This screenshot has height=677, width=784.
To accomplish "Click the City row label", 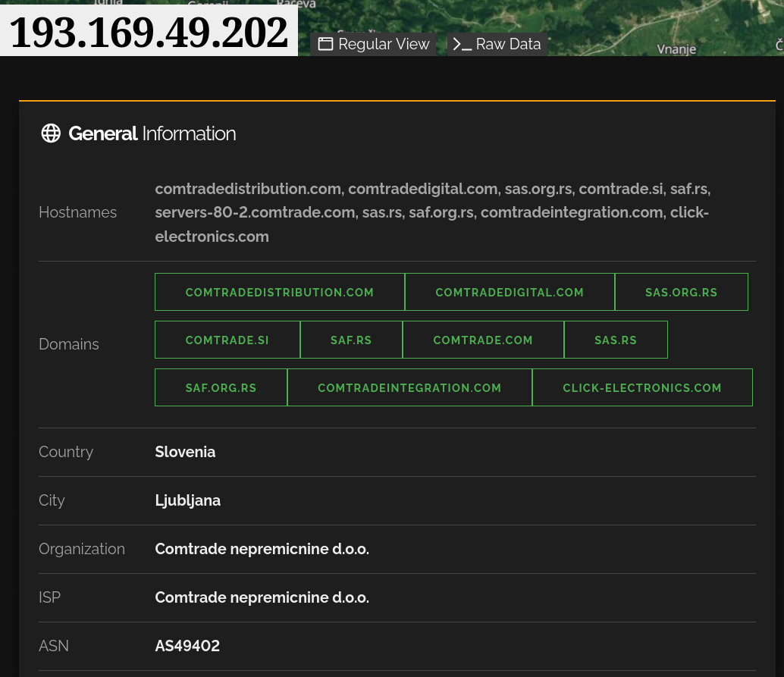I will pyautogui.click(x=52, y=500).
